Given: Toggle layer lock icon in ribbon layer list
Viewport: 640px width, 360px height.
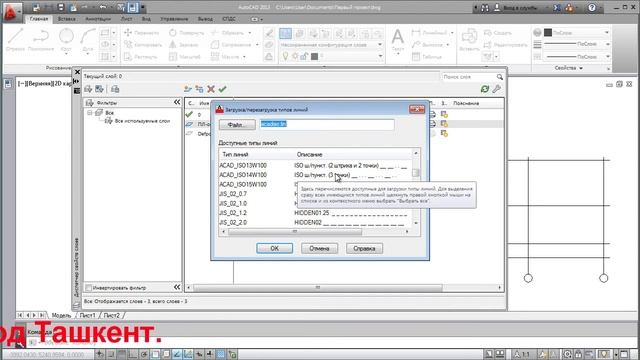Looking at the screenshot, I should click(x=304, y=56).
